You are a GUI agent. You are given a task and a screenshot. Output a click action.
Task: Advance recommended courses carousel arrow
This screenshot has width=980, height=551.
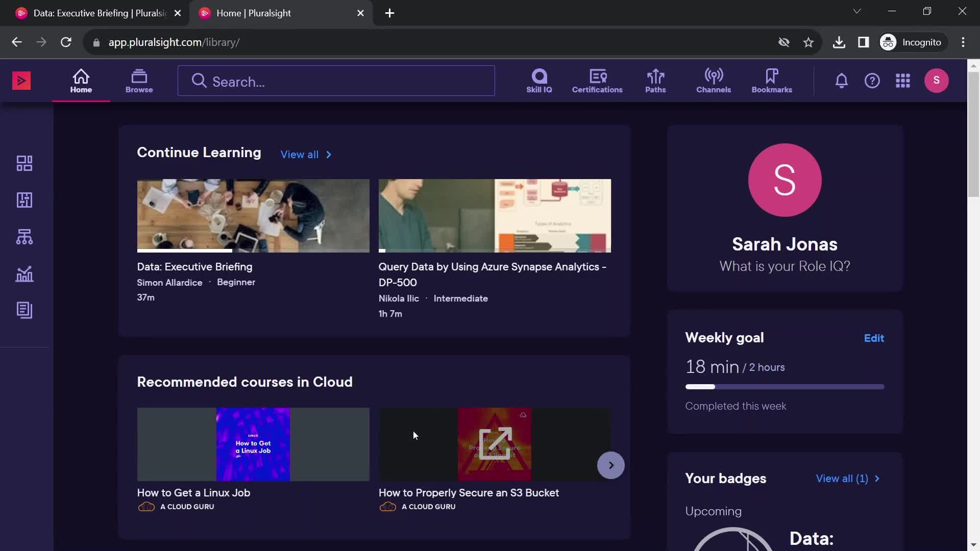pyautogui.click(x=611, y=465)
